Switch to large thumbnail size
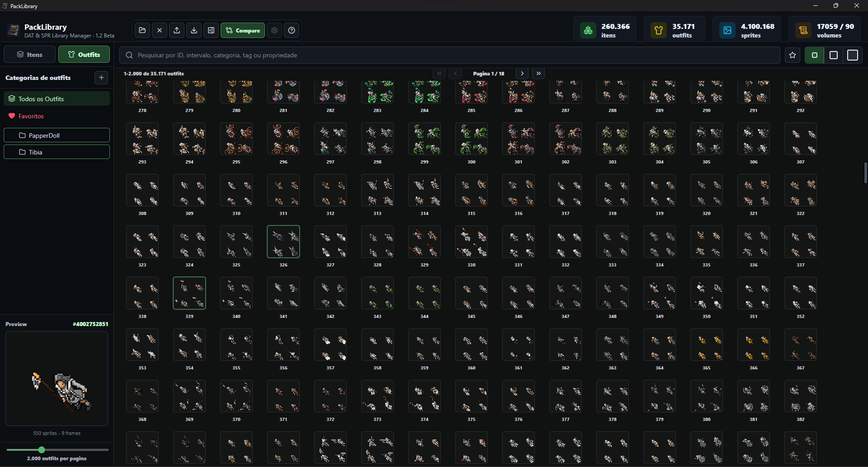Viewport: 868px width, 467px height. click(853, 55)
